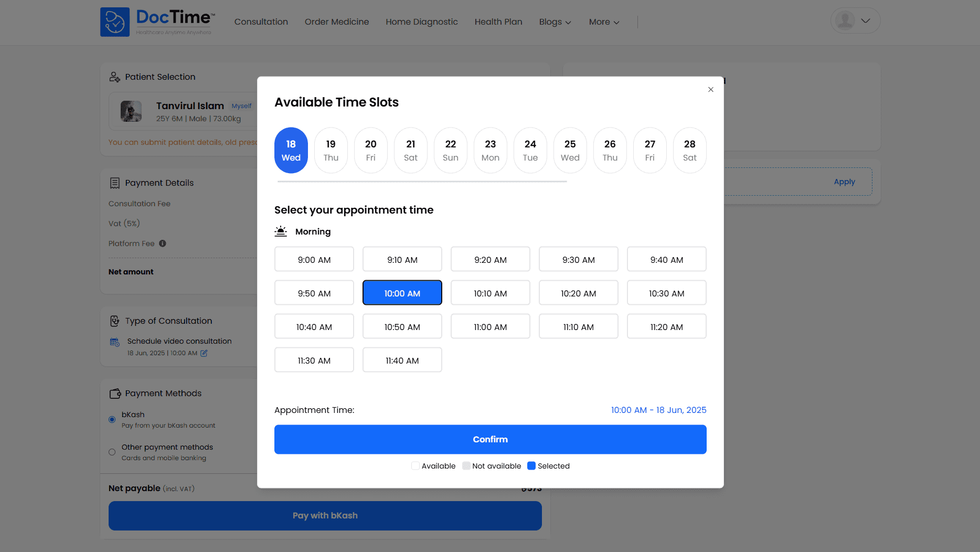Confirm the selected appointment time

[490, 439]
